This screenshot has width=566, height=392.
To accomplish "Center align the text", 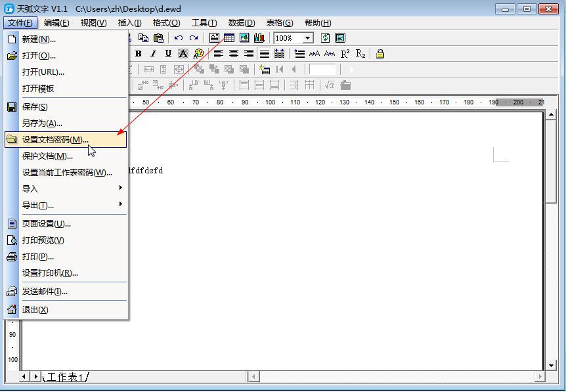I will (234, 54).
